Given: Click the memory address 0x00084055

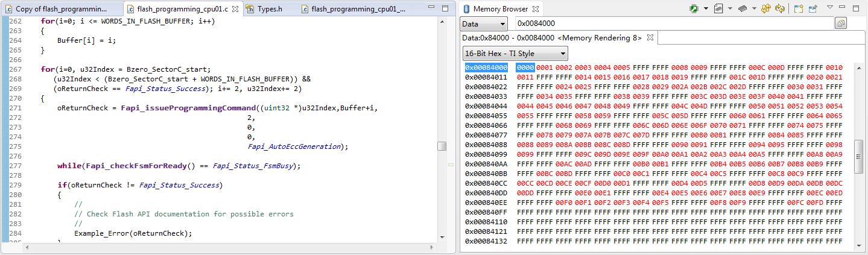Looking at the screenshot, I should point(486,116).
